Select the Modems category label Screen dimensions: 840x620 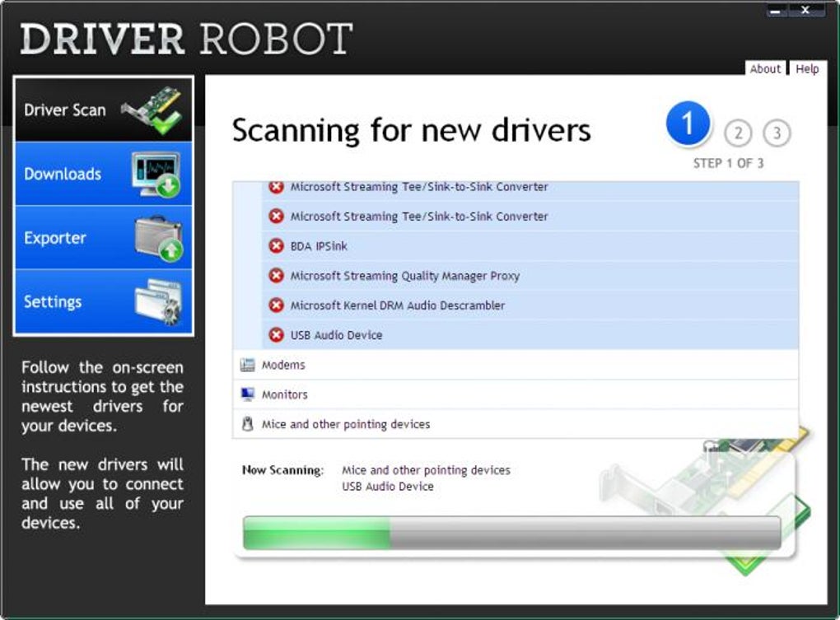click(x=283, y=365)
